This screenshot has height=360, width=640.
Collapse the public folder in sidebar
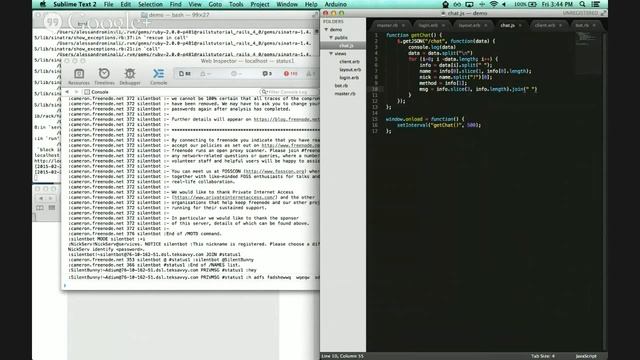click(x=331, y=38)
